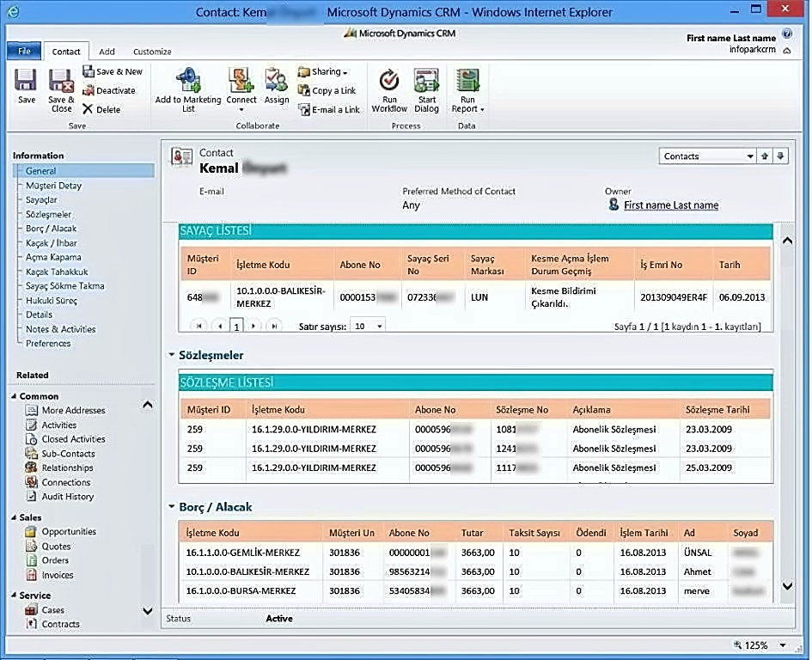
Task: Start Dialog process
Action: pos(427,90)
